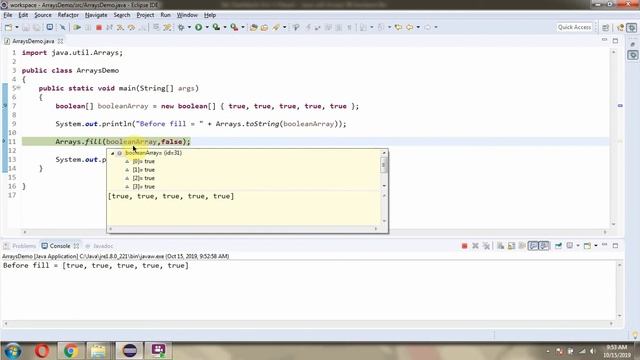
Task: Open the Coverage dropdown arrow
Action: pos(225,27)
